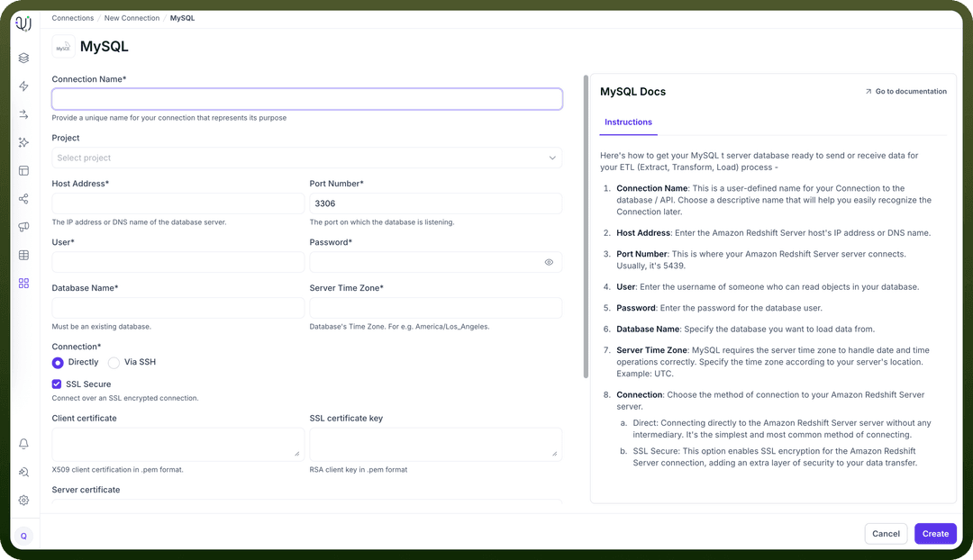Open notifications bell icon

click(x=23, y=444)
